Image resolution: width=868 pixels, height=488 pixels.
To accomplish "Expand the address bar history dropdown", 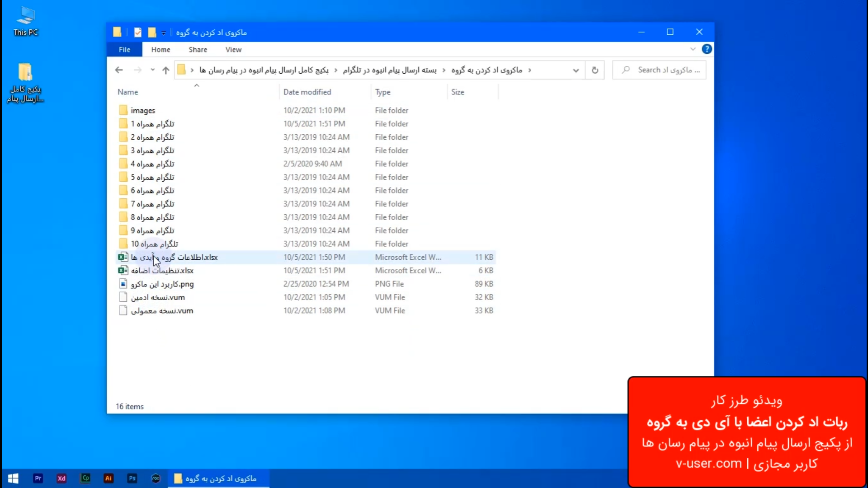I will coord(576,70).
